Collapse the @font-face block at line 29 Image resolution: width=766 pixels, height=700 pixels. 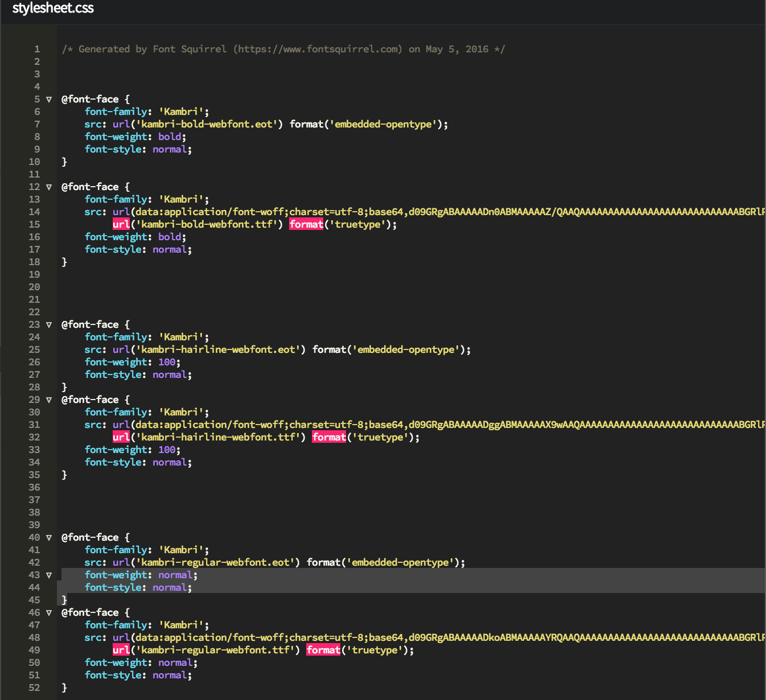tap(48, 400)
